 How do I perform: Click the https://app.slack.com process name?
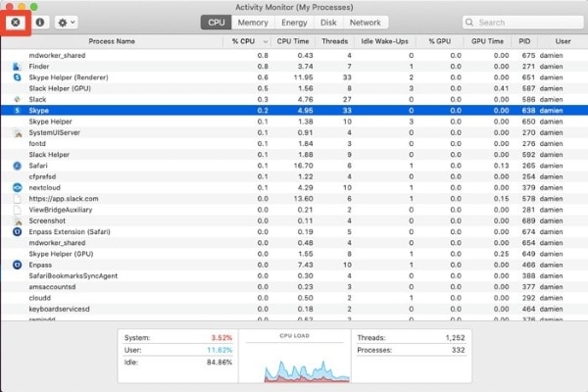pyautogui.click(x=64, y=198)
